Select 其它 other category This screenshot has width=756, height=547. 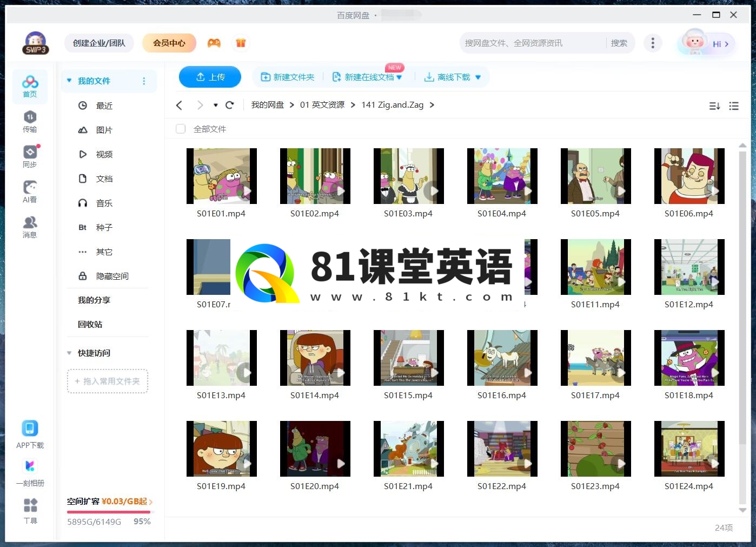pos(104,252)
